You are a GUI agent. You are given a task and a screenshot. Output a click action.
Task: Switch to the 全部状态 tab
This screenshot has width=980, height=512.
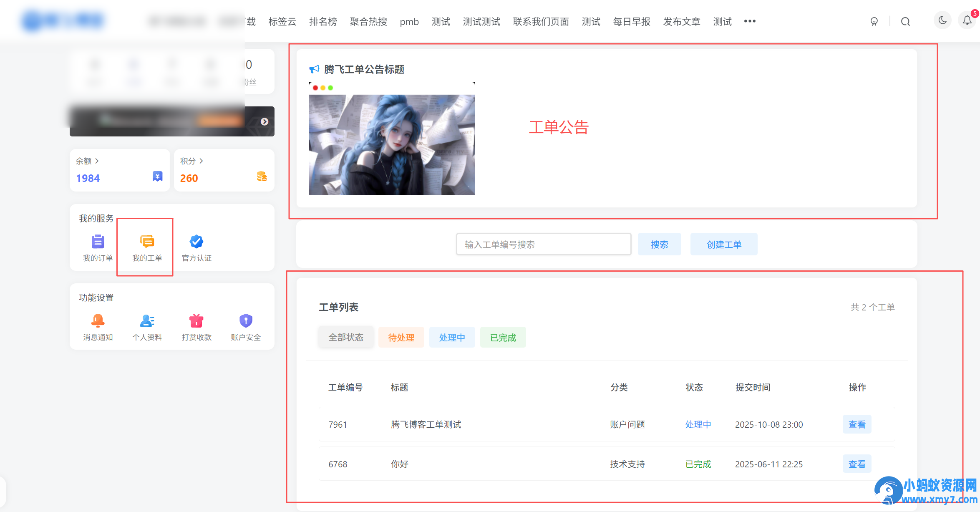tap(346, 337)
